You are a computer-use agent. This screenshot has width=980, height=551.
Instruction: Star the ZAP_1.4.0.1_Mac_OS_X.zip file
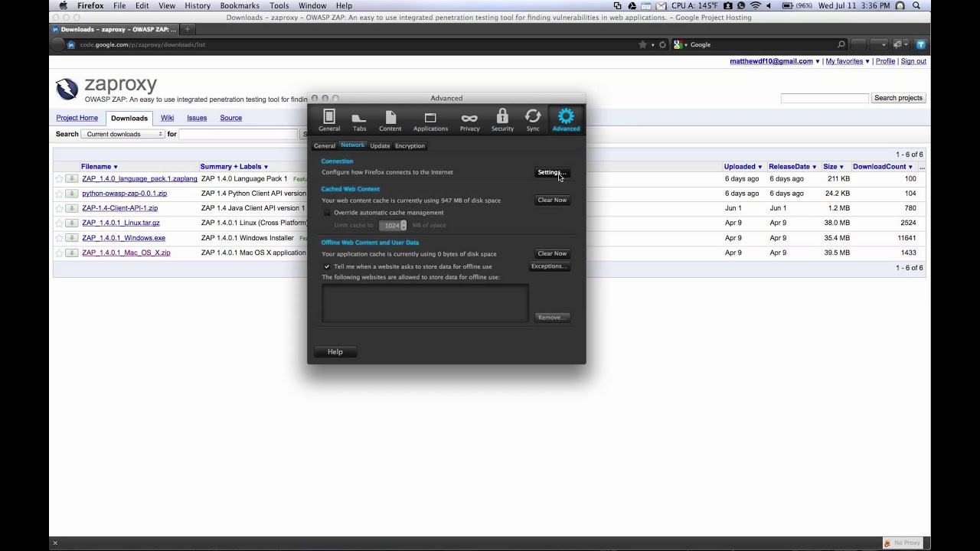59,253
